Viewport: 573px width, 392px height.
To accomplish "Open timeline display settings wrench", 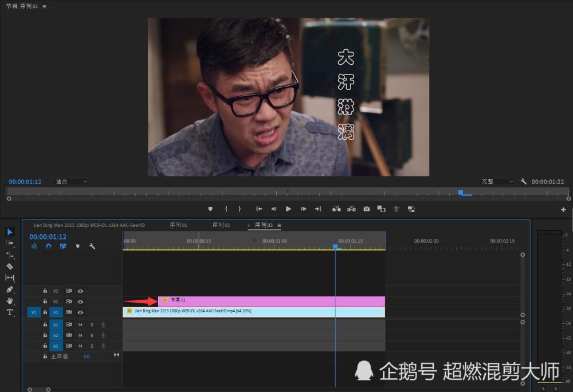I will click(92, 246).
